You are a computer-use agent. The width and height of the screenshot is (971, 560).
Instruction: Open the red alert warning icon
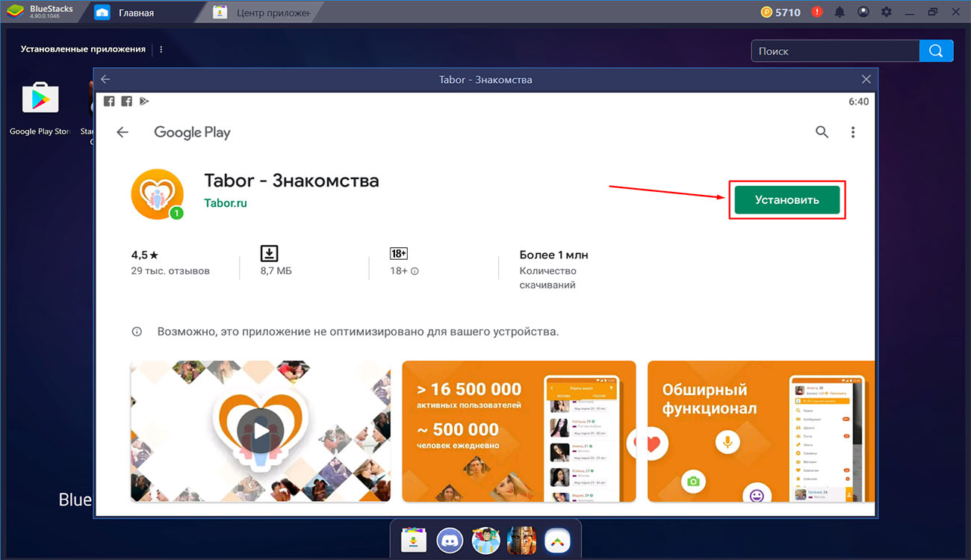[x=817, y=12]
